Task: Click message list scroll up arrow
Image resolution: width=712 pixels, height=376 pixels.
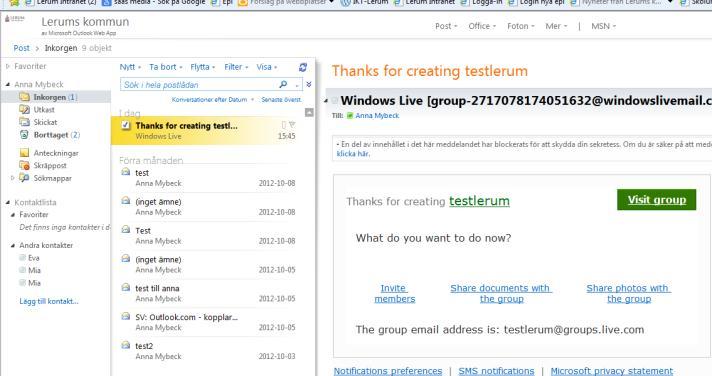Action: coord(309,112)
